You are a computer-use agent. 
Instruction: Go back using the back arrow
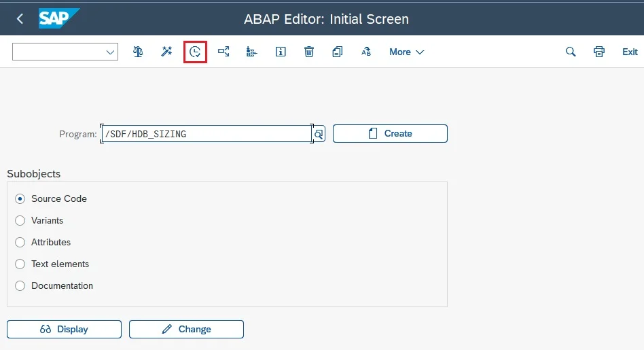20,18
